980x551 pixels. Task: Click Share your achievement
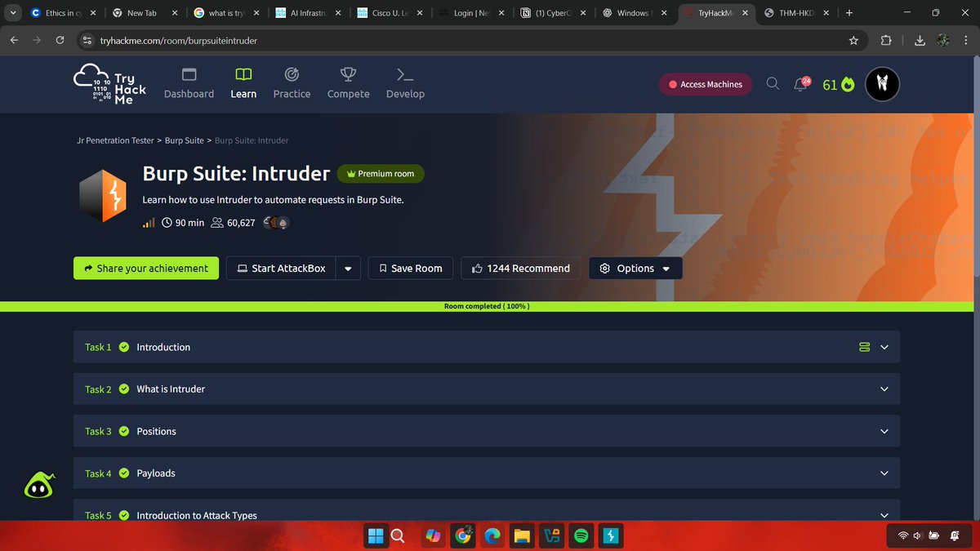click(x=145, y=268)
